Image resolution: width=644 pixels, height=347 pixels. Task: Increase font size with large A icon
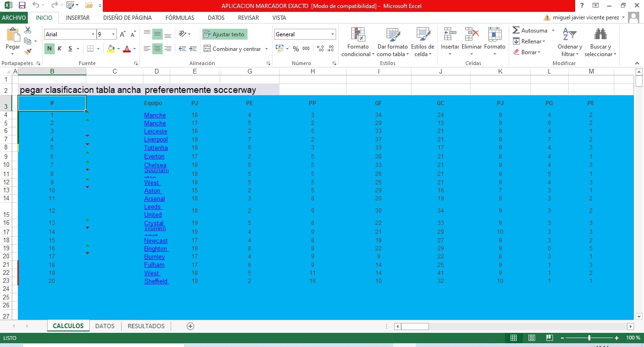[123, 34]
